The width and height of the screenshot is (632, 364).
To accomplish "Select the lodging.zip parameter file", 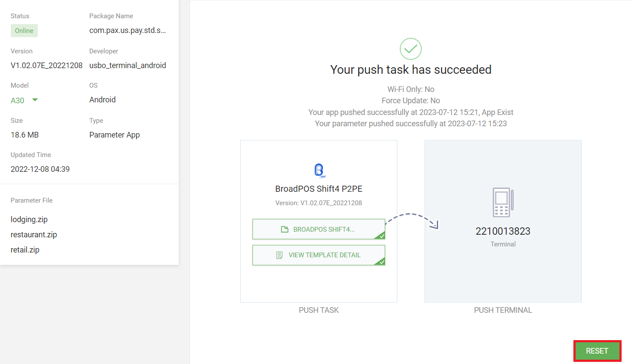I will click(29, 220).
